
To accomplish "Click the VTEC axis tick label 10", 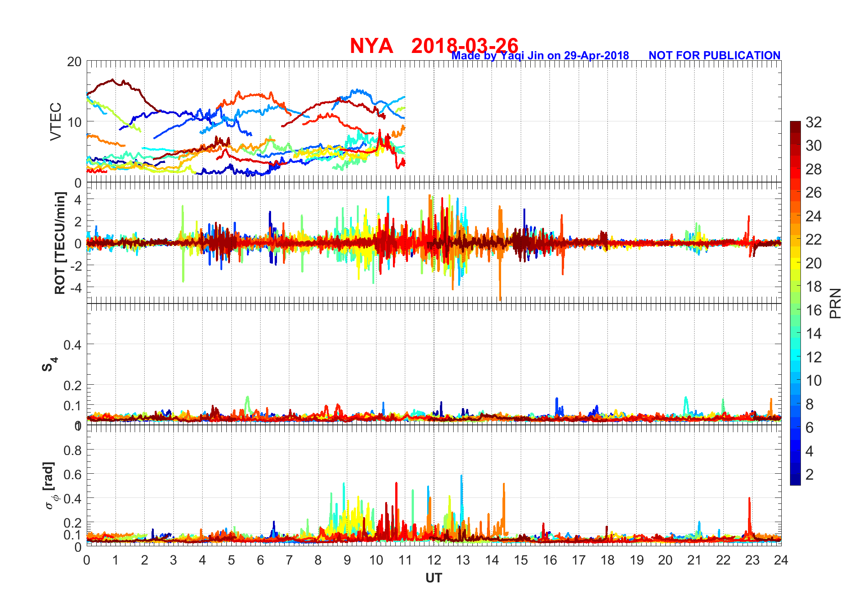I will (x=74, y=122).
